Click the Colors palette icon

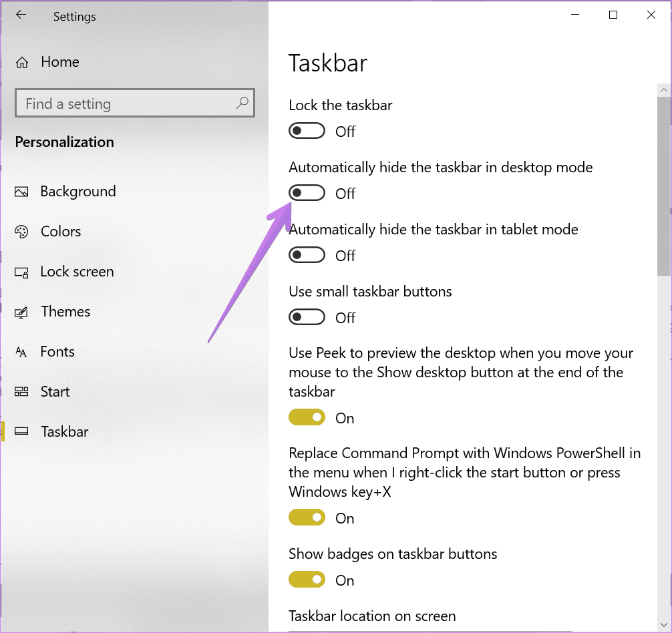(21, 232)
